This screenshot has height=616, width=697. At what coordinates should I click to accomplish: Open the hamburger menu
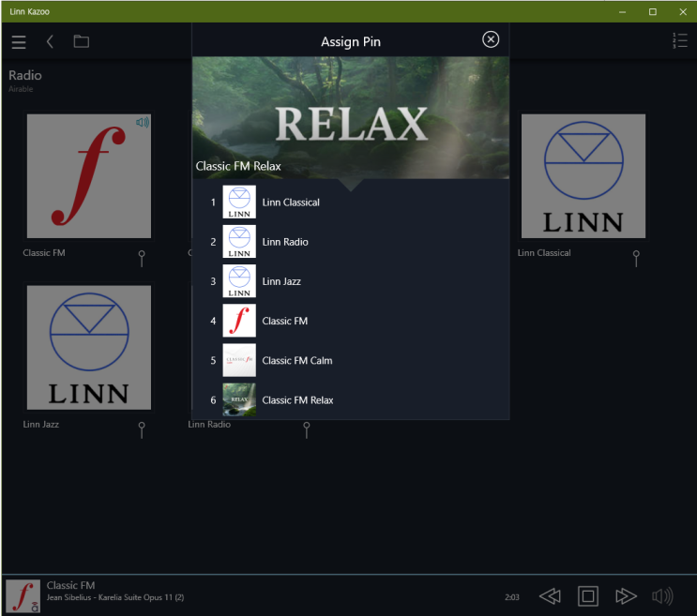click(x=19, y=42)
